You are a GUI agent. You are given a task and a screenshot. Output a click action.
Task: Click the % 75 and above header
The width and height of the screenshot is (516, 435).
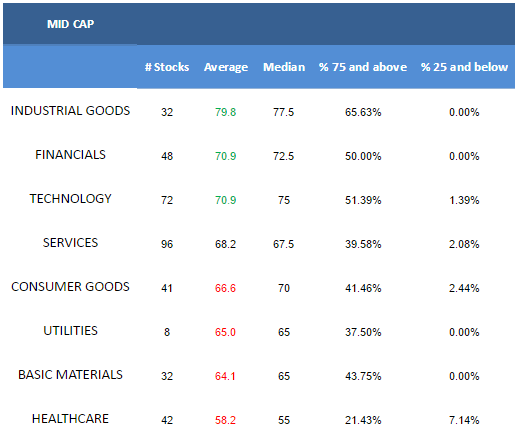click(x=363, y=67)
